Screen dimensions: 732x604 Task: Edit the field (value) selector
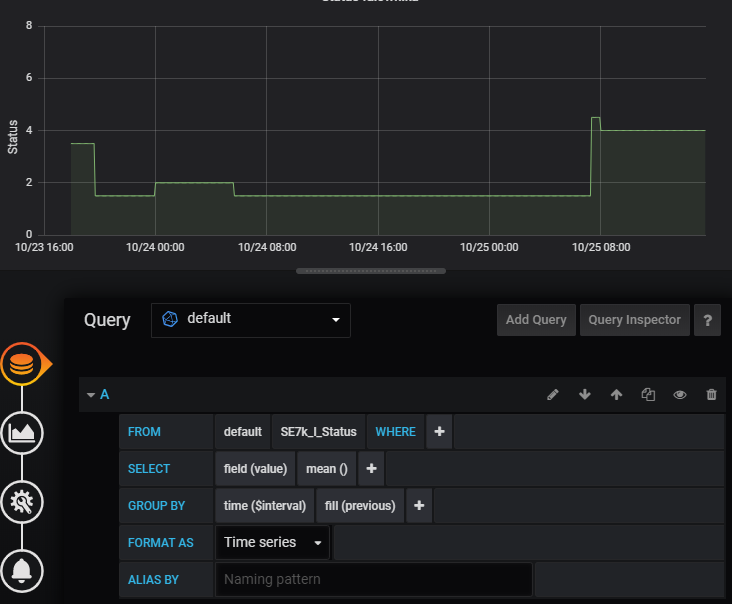pos(255,469)
